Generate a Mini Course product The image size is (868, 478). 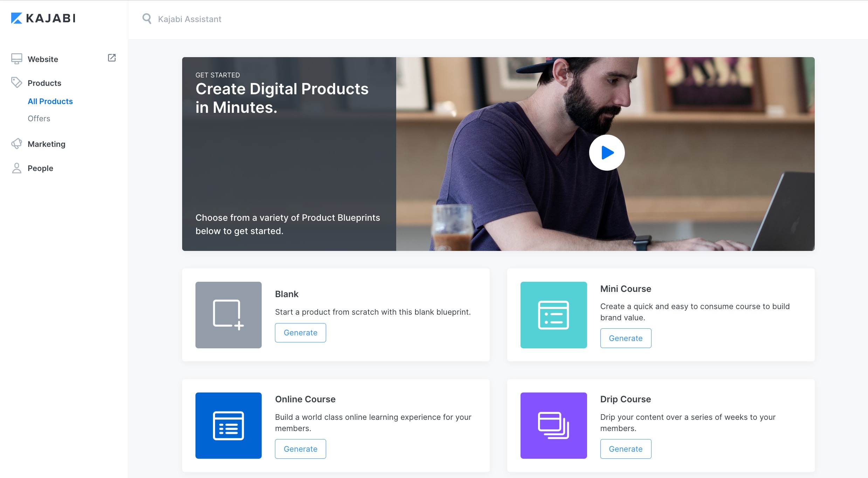tap(626, 338)
